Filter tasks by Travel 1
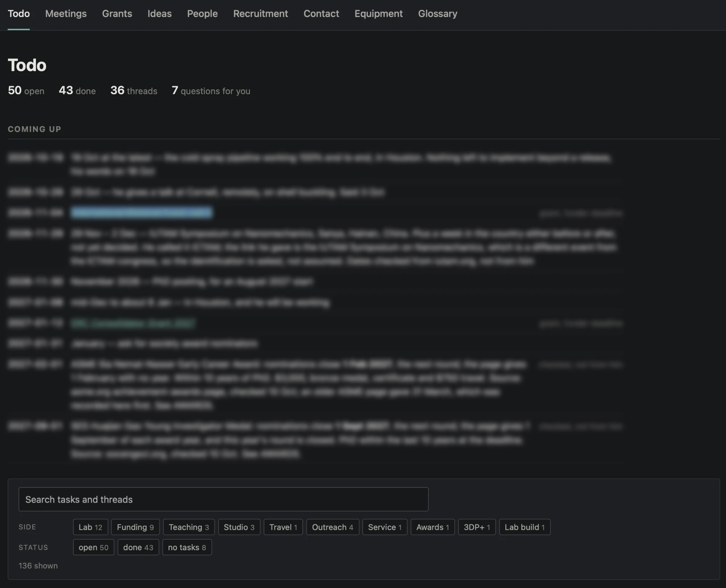 283,527
